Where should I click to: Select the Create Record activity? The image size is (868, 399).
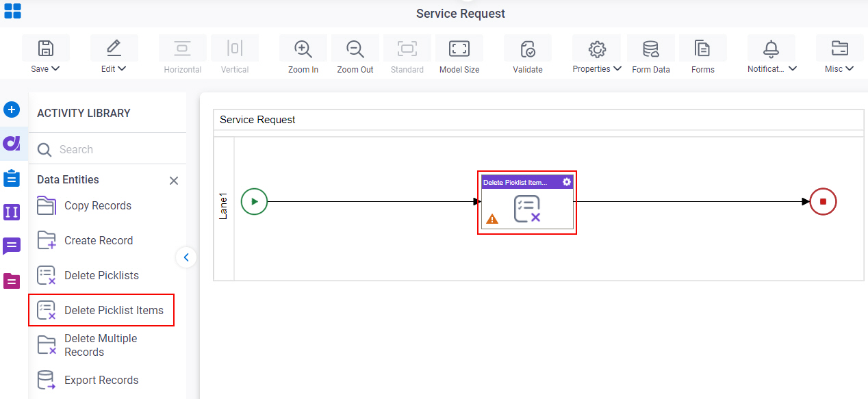click(101, 240)
